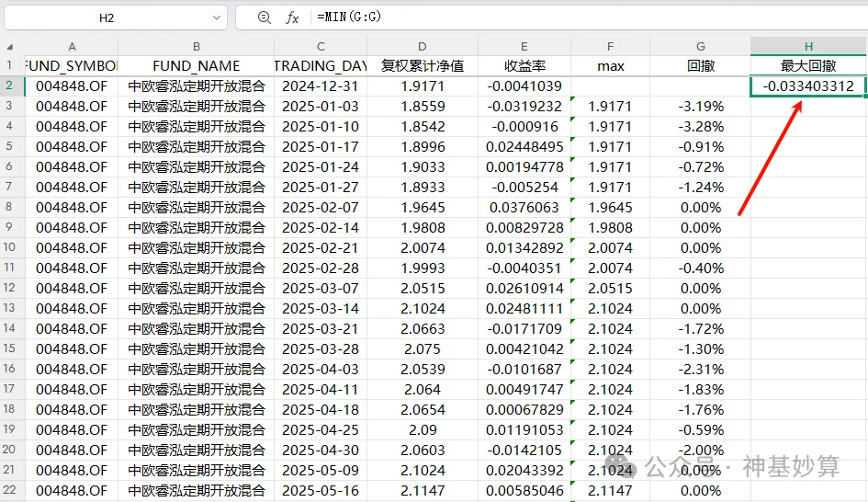Screen dimensions: 868x502
Task: Click the net value cell 2.0539
Action: [423, 370]
